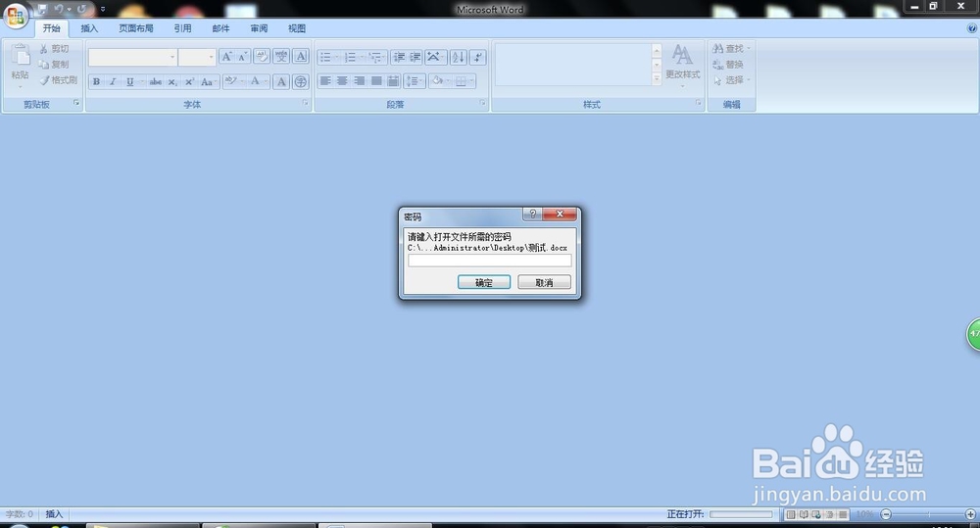
Task: Expand the 字体 dialog launcher
Action: [x=306, y=103]
